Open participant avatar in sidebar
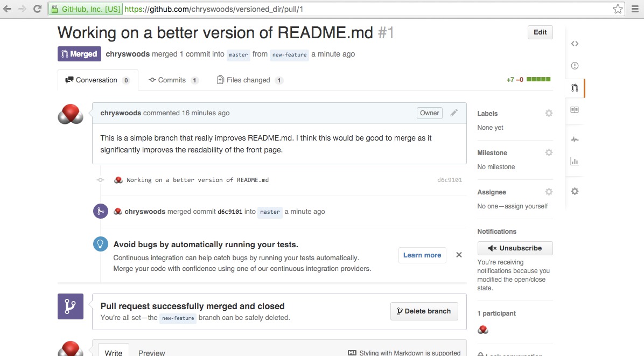The image size is (644, 356). pos(483,330)
